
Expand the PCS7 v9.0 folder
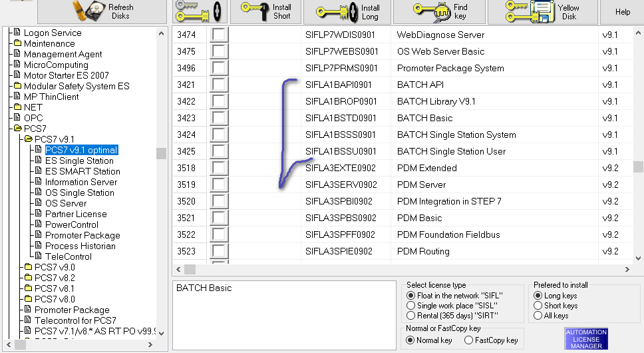[55, 267]
